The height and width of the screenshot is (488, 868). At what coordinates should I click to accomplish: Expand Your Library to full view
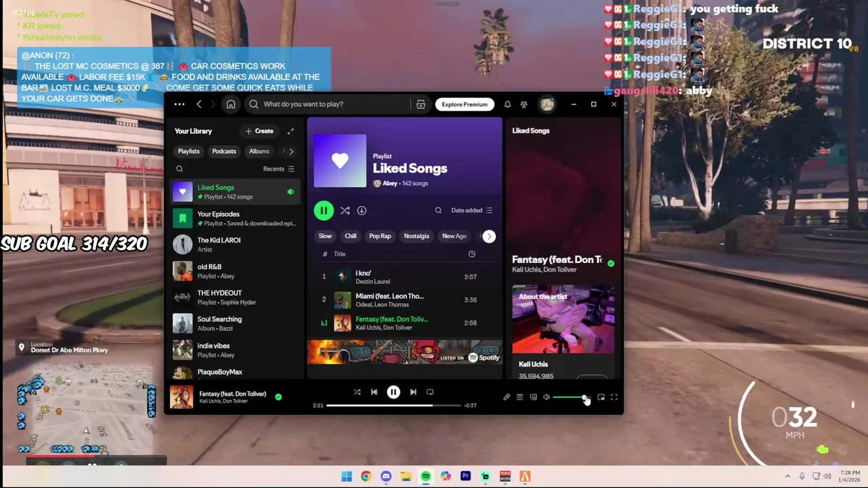[290, 131]
